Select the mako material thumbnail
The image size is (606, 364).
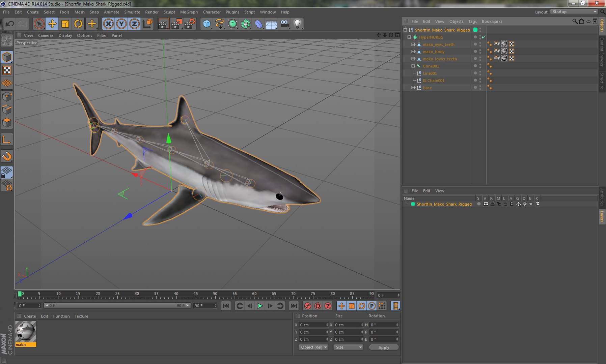click(26, 332)
